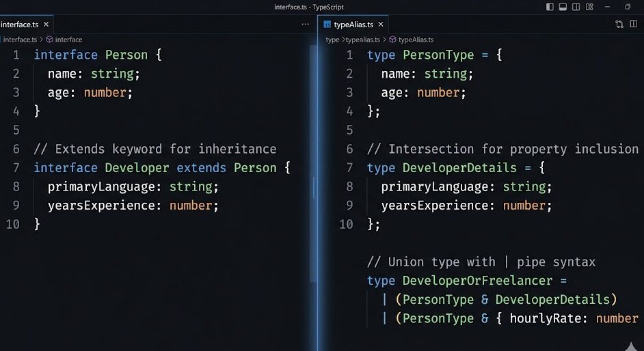Click the closing brace on interface.ts line 10

[37, 224]
